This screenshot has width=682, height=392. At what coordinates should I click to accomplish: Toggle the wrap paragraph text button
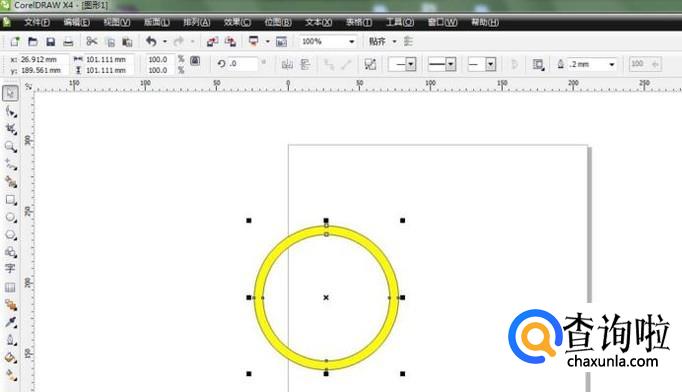pyautogui.click(x=538, y=65)
